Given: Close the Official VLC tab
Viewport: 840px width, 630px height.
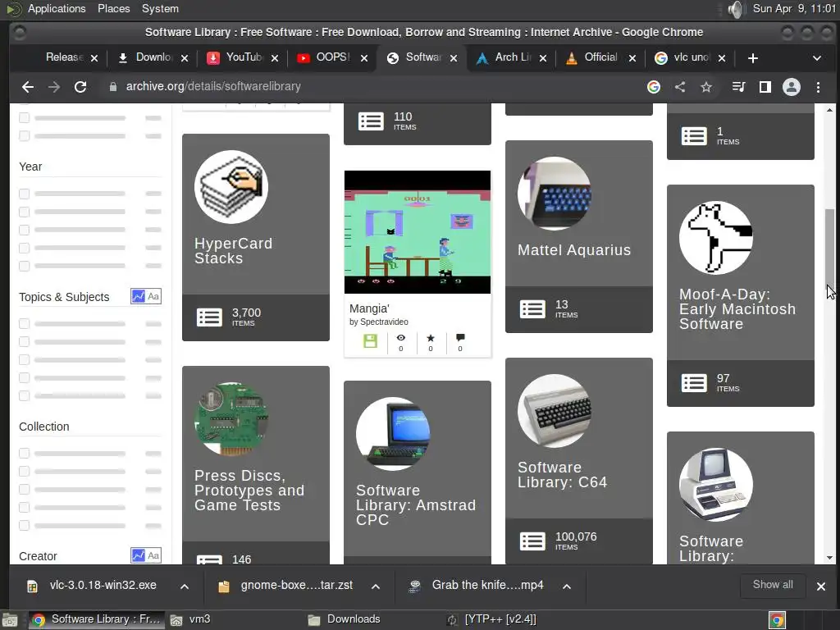Looking at the screenshot, I should pos(632,58).
